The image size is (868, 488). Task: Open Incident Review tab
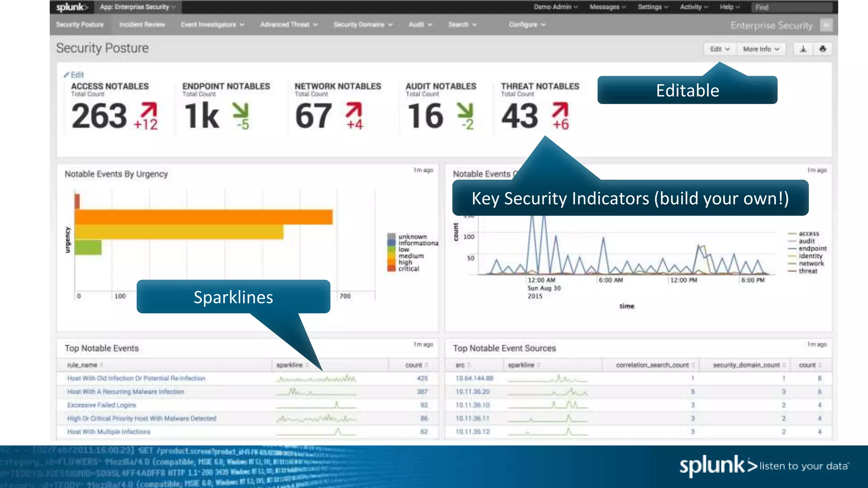click(x=142, y=25)
